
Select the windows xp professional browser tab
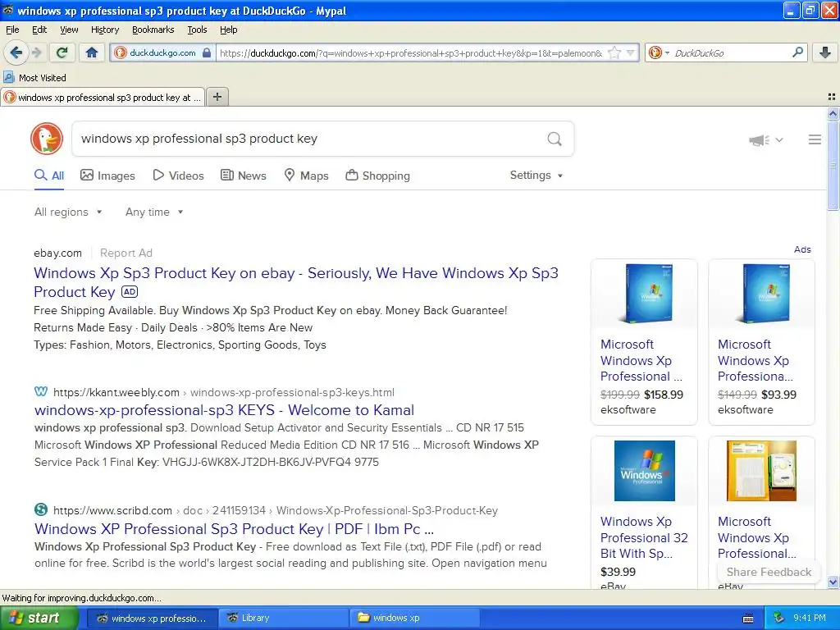(x=103, y=98)
